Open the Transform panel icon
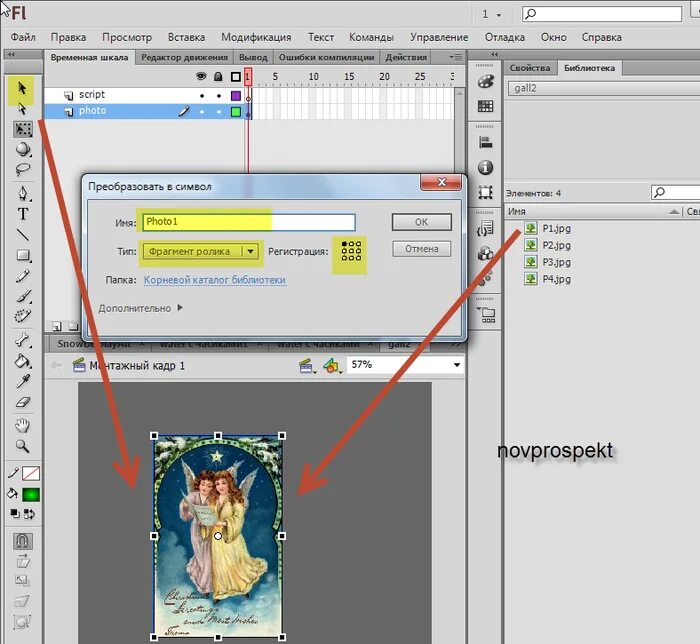The height and width of the screenshot is (644, 700). 485,192
